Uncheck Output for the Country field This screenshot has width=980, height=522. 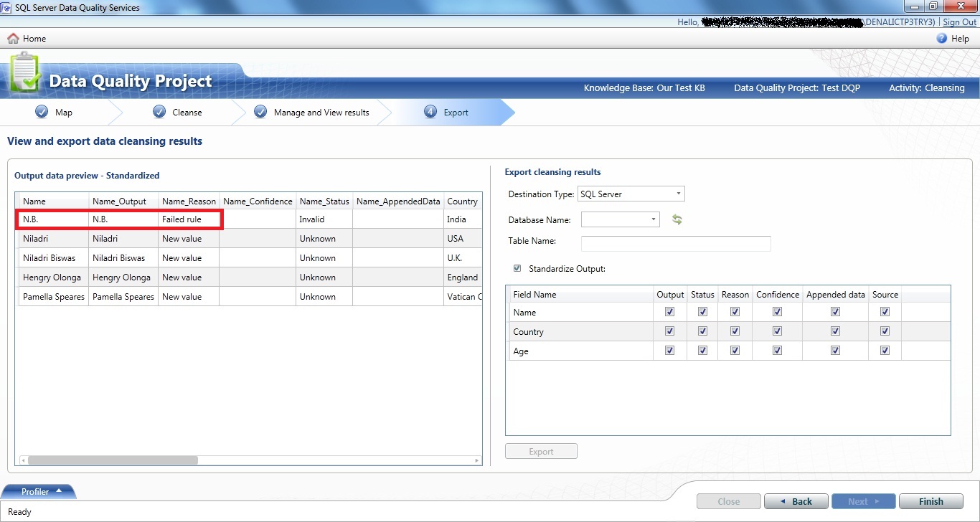pos(670,331)
